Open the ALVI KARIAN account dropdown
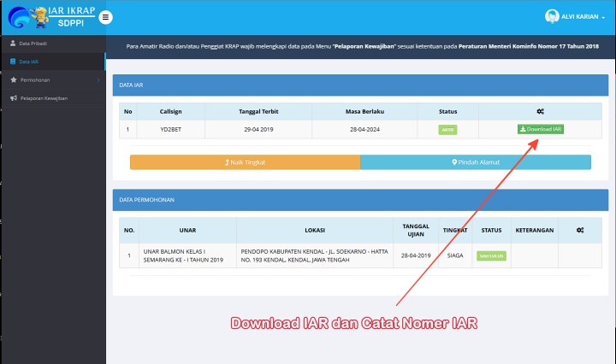 pos(584,16)
